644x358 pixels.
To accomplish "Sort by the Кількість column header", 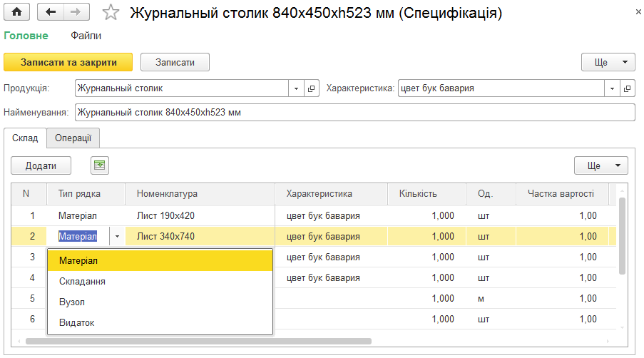I will (x=426, y=194).
